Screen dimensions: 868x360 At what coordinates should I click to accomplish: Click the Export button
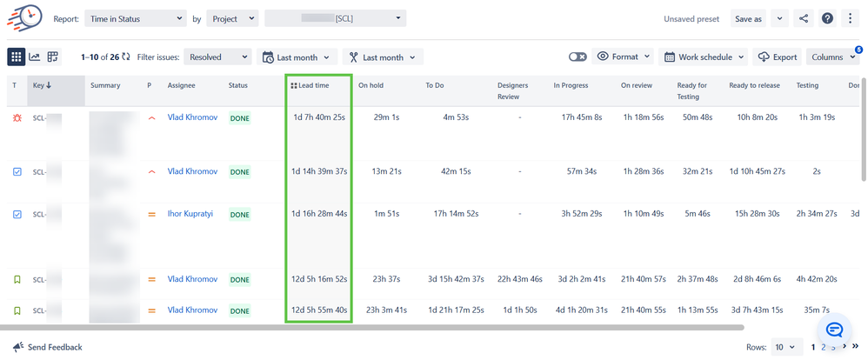coord(778,57)
